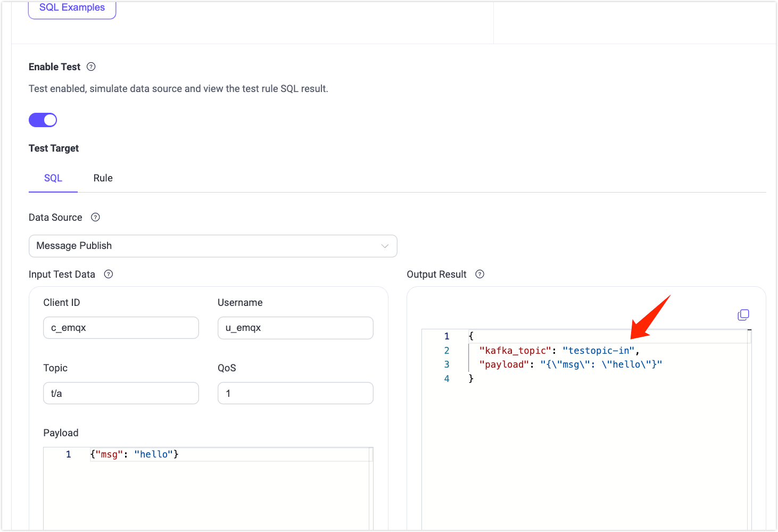Open the Enable Test help tooltip
The image size is (778, 532).
[91, 66]
